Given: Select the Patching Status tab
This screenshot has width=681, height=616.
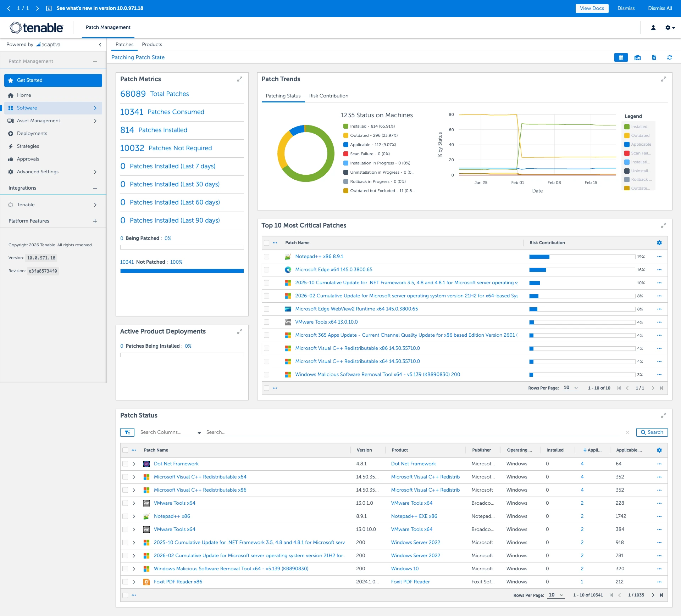Looking at the screenshot, I should click(x=283, y=96).
